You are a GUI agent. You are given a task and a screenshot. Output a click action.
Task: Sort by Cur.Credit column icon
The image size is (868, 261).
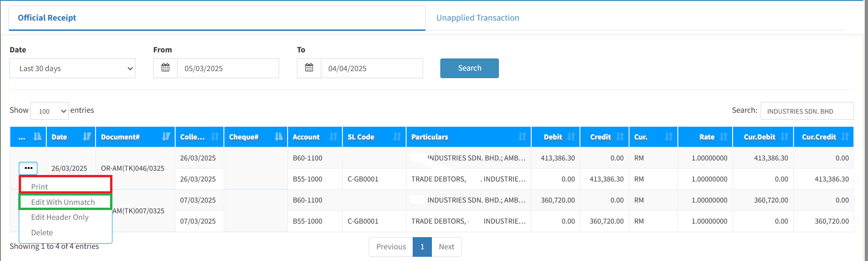[x=845, y=137]
